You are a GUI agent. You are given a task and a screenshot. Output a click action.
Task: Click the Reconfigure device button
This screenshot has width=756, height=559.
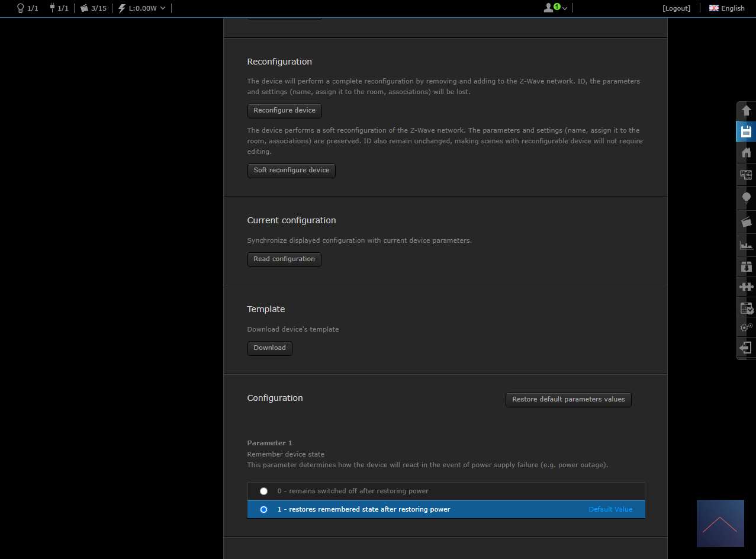(x=284, y=111)
